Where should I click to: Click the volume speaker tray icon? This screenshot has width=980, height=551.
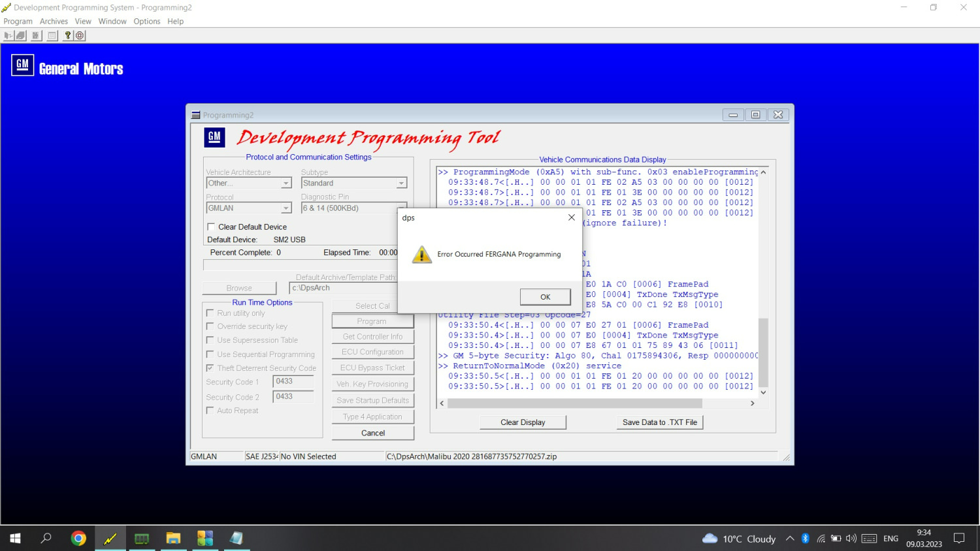coord(851,539)
